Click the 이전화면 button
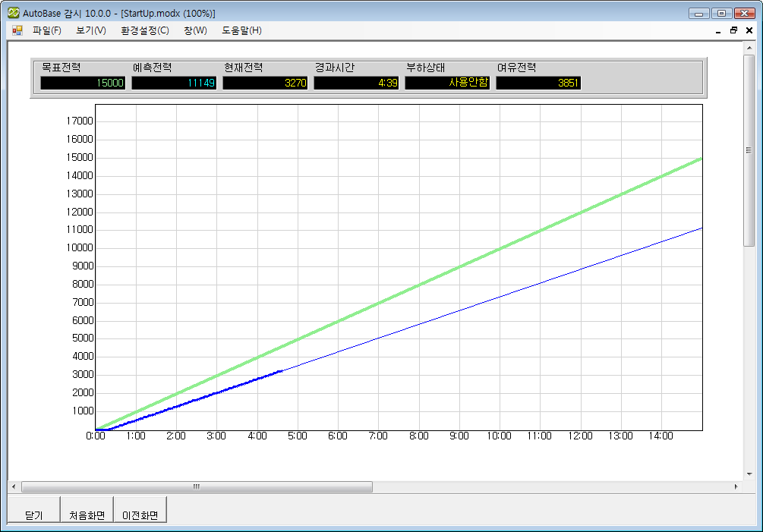 point(140,515)
